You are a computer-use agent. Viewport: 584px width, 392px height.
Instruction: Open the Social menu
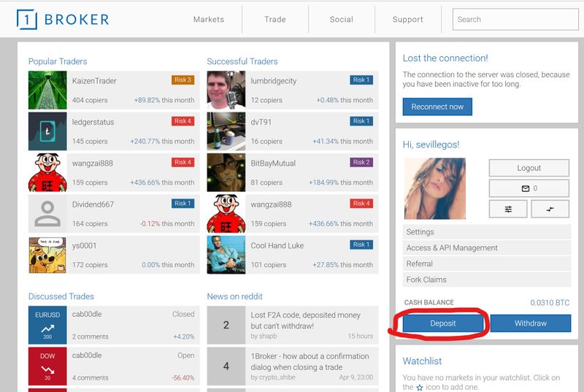tap(341, 20)
